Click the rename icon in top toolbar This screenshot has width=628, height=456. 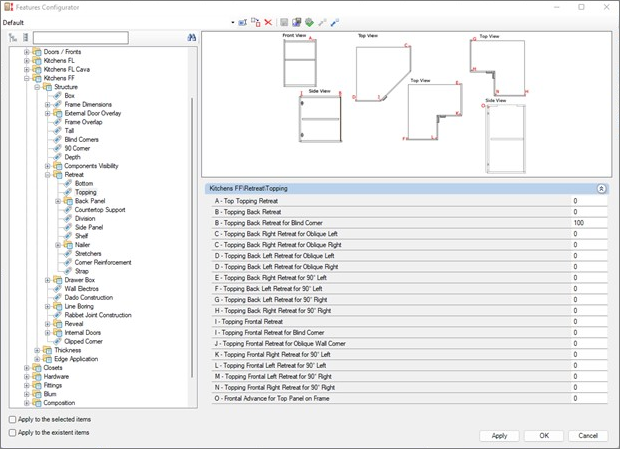[243, 21]
